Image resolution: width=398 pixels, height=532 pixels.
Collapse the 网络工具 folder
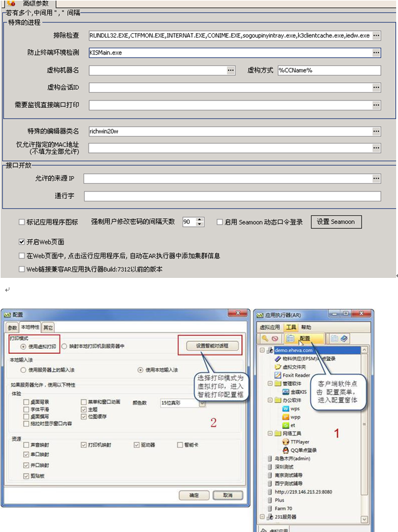click(270, 434)
